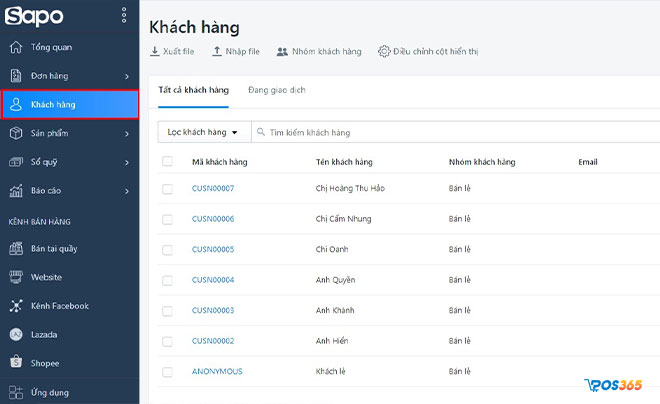Screen dimensions: 660x404
Task: Check the box for customer CUSN00007
Action: (167, 188)
